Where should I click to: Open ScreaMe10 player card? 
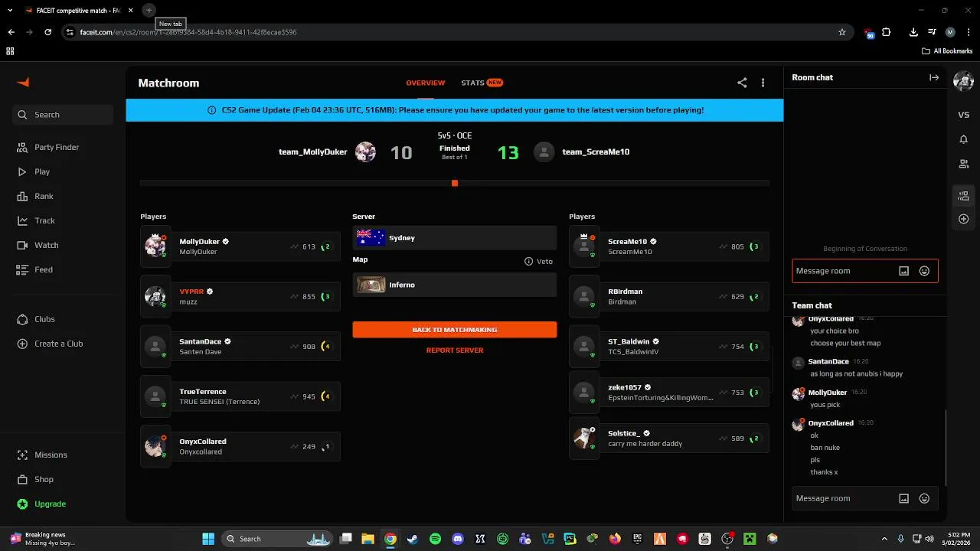click(669, 246)
